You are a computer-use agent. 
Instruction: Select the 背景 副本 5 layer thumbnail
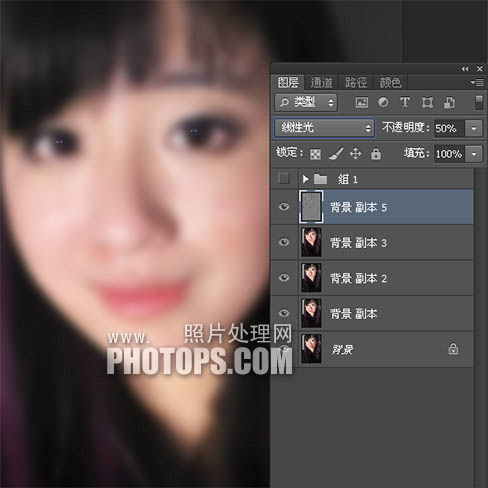click(x=311, y=207)
